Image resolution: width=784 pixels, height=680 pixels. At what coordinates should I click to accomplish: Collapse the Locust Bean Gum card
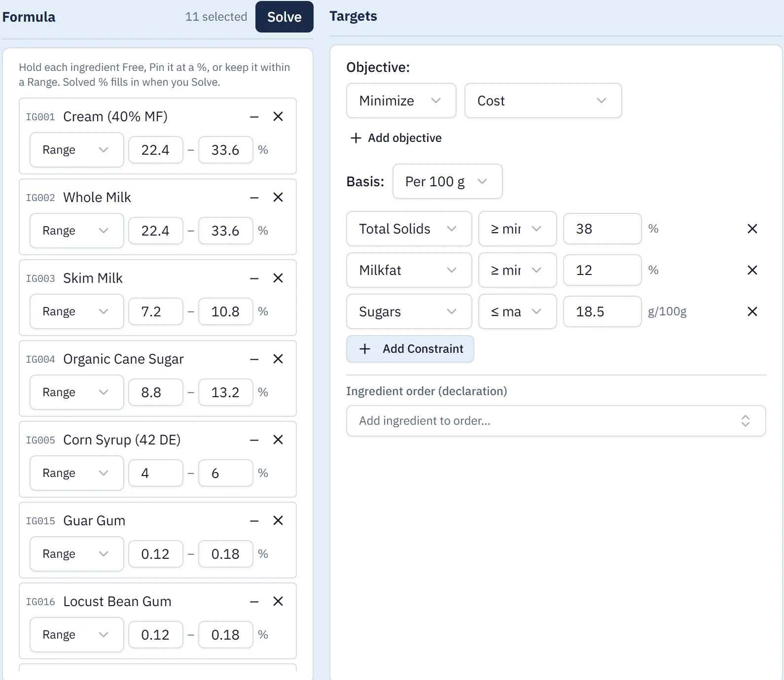[254, 602]
